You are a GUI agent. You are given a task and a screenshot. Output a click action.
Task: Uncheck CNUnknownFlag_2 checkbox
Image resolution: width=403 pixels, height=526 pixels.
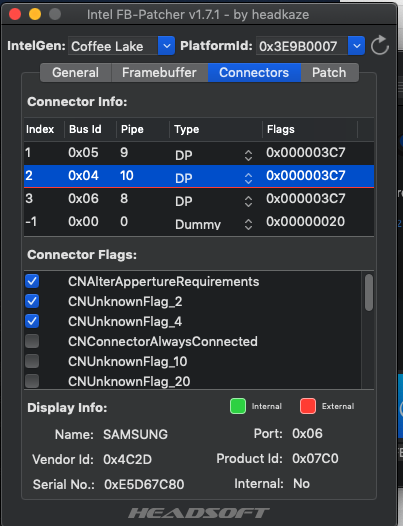pyautogui.click(x=32, y=301)
